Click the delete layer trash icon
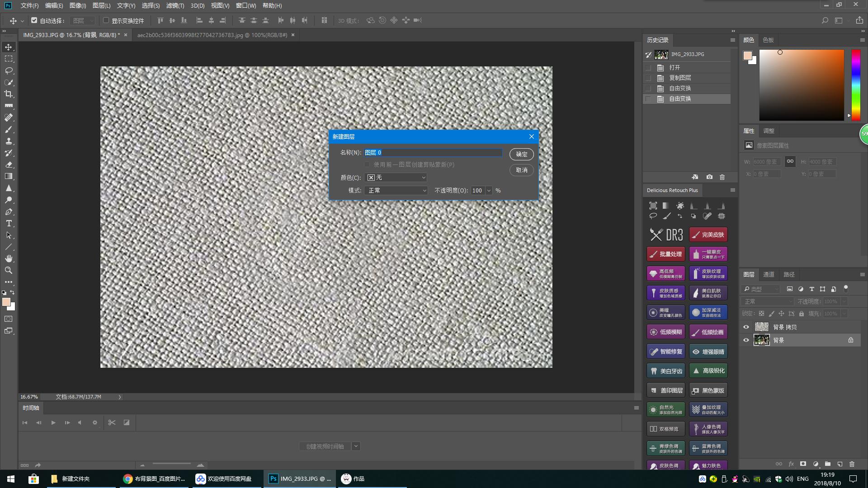The image size is (868, 488). (x=852, y=464)
